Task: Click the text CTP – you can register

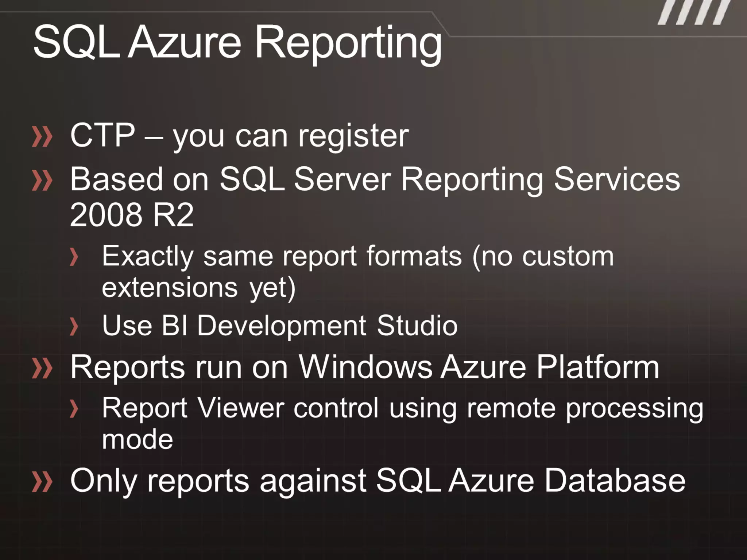Action: coord(239,136)
